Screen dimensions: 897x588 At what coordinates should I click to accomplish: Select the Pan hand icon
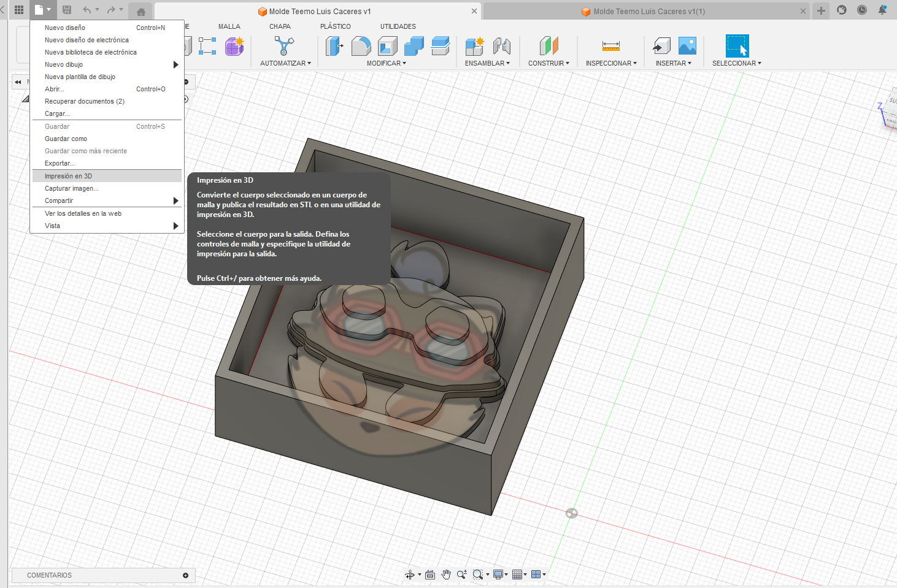pyautogui.click(x=446, y=575)
